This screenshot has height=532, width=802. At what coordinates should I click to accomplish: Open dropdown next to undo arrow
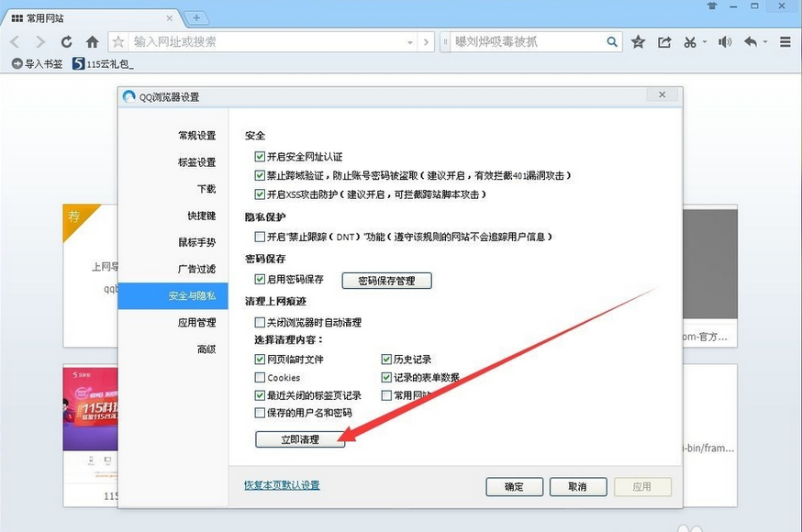point(765,42)
